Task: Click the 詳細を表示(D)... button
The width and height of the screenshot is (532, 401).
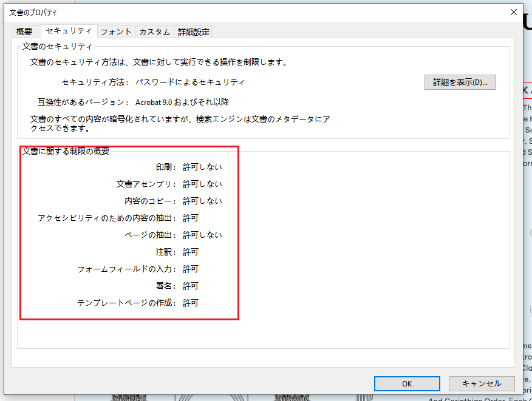Action: (x=460, y=82)
